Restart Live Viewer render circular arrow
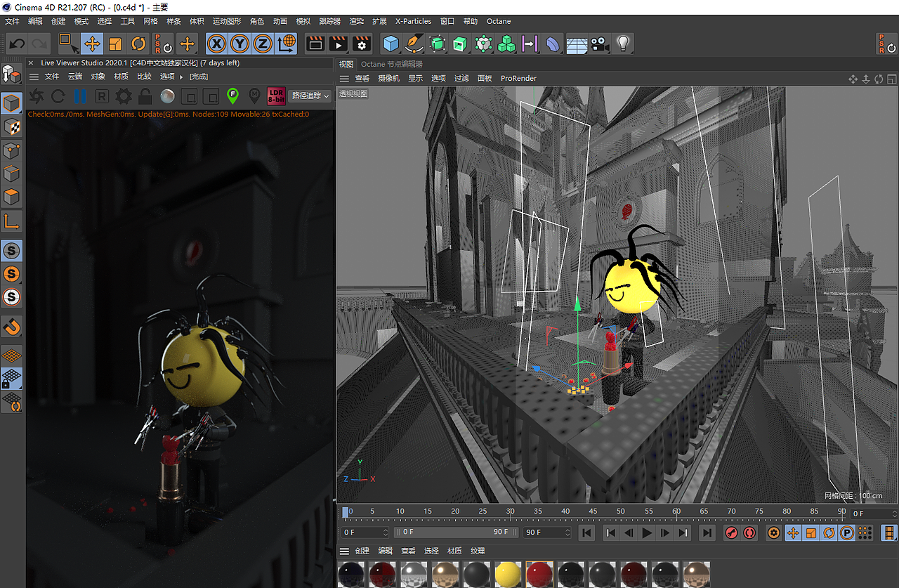The height and width of the screenshot is (588, 899). pos(59,96)
